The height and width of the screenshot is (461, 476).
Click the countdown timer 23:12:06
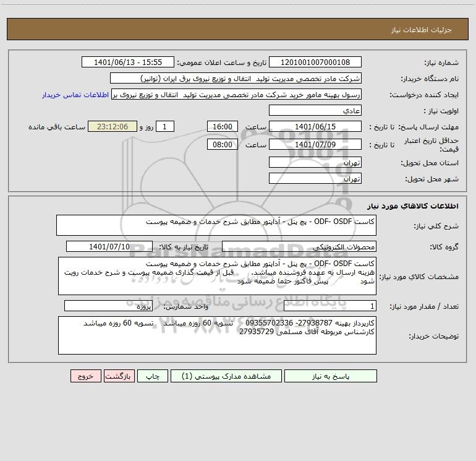113,126
